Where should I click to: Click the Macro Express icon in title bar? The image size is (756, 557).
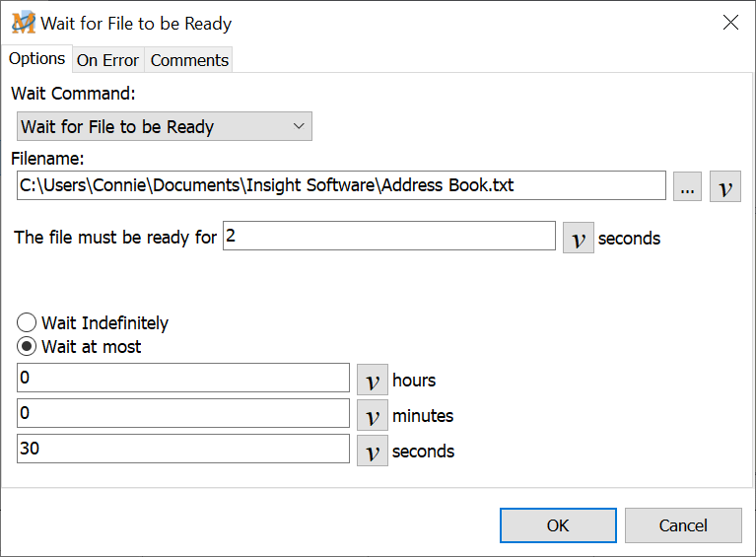(23, 23)
